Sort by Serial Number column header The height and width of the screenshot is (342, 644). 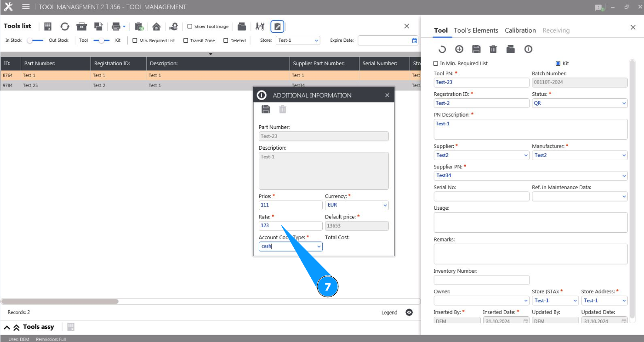tap(384, 63)
